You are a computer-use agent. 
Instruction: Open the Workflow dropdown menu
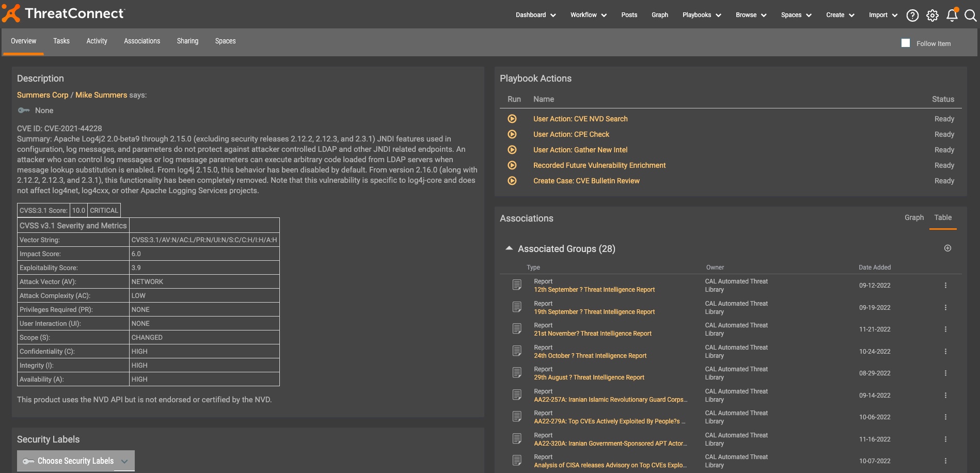[588, 15]
